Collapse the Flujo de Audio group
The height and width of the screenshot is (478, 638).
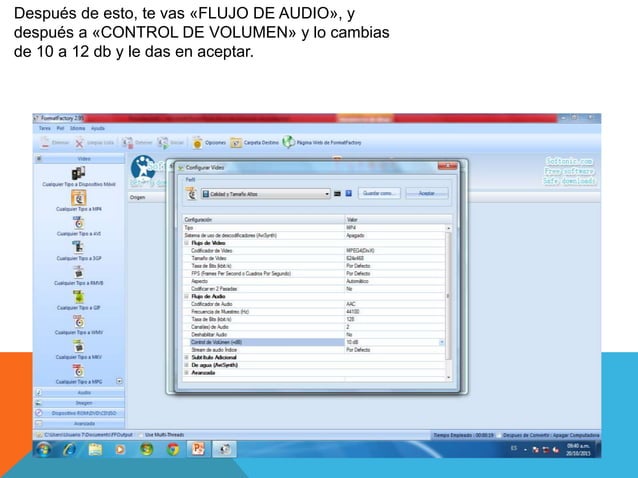tap(187, 297)
